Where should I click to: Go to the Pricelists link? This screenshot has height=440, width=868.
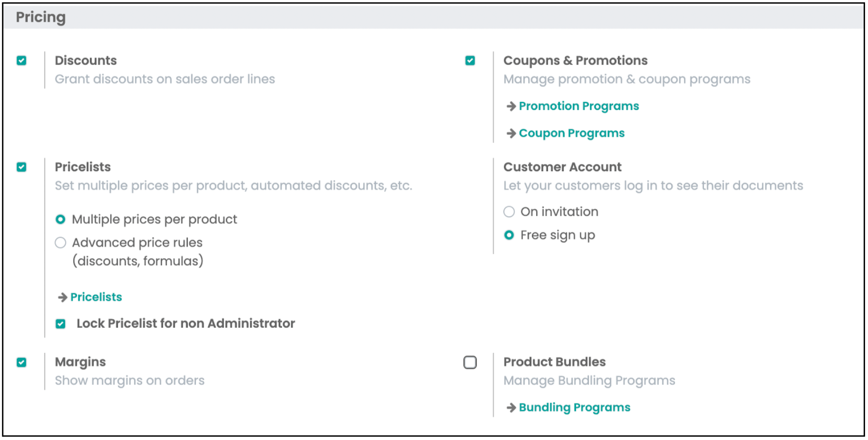tap(96, 297)
